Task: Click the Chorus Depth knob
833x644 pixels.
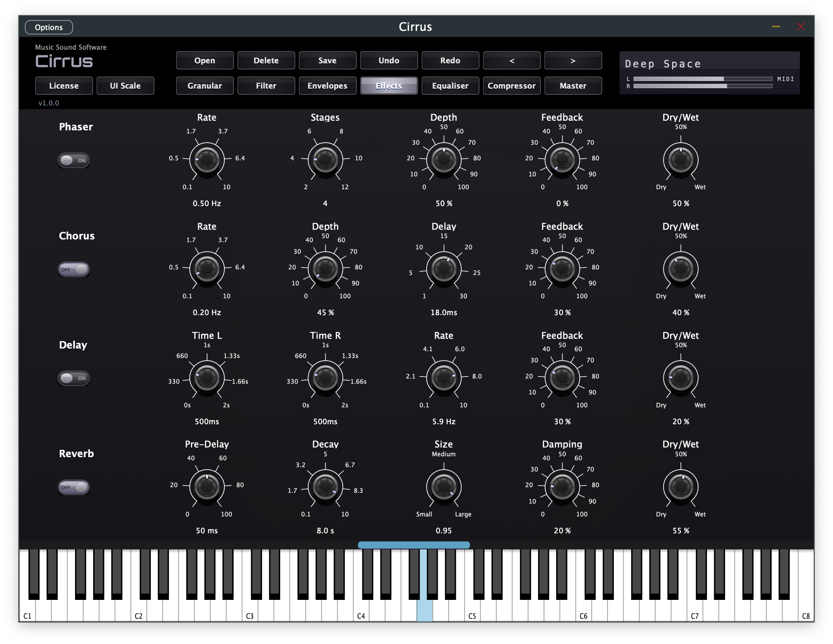Action: tap(325, 269)
